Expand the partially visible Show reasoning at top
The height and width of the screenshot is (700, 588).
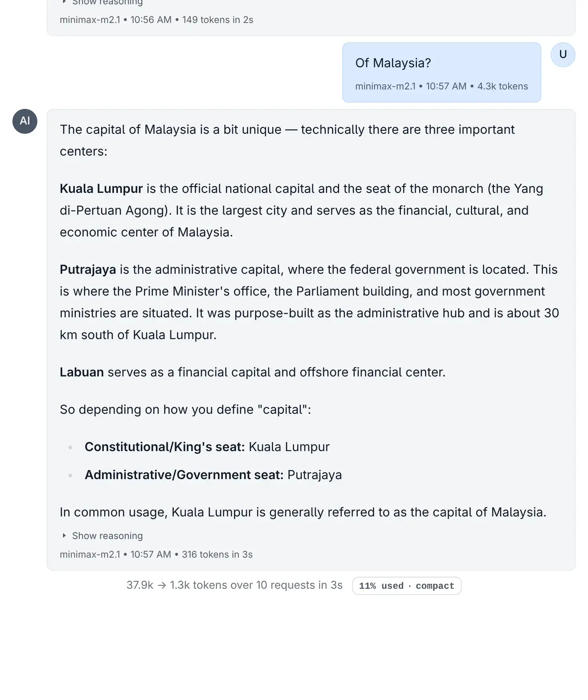[x=107, y=3]
